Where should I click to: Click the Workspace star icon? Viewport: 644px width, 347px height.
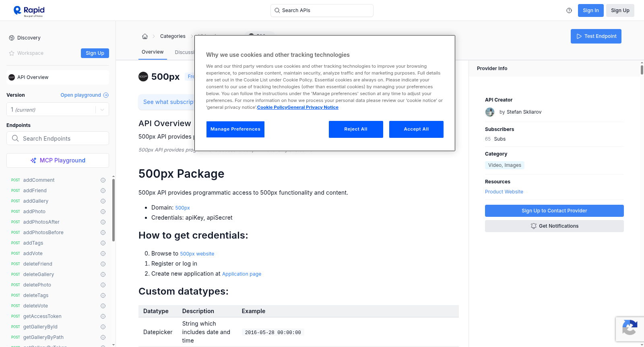click(x=12, y=53)
